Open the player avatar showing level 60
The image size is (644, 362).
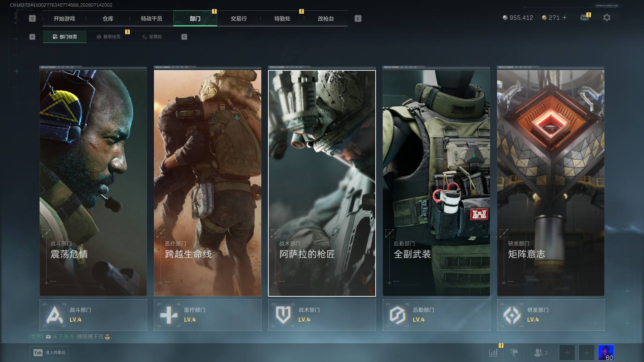pyautogui.click(x=606, y=353)
